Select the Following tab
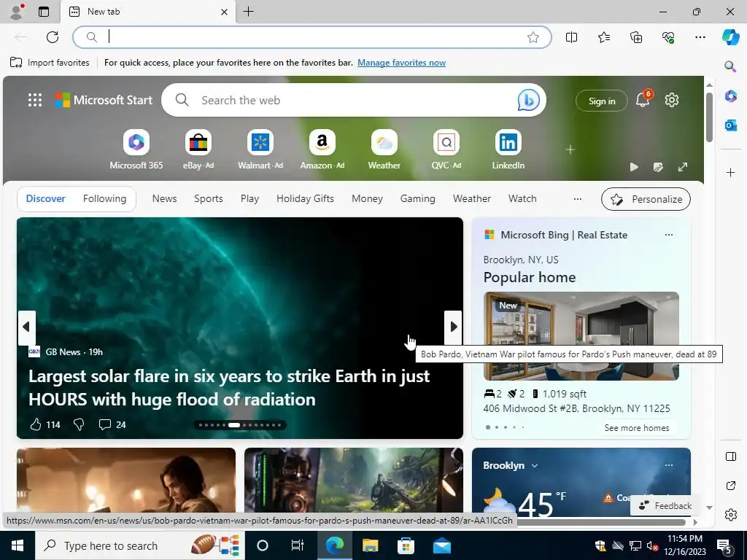The image size is (747, 560). (x=105, y=198)
